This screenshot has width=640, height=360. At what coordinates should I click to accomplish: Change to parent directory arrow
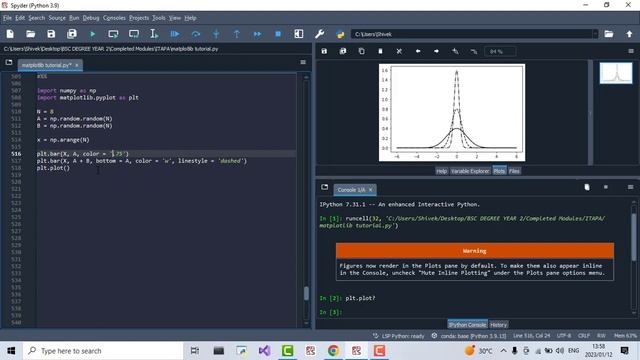coord(629,34)
